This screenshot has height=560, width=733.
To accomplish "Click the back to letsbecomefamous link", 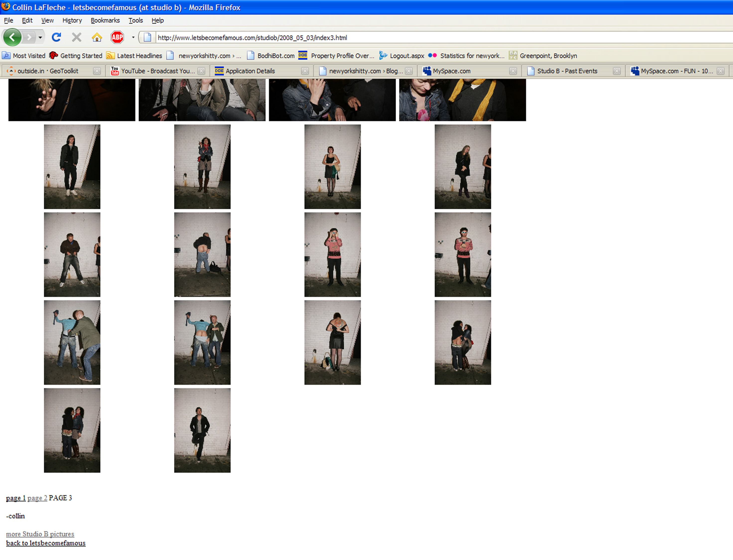I will point(46,543).
